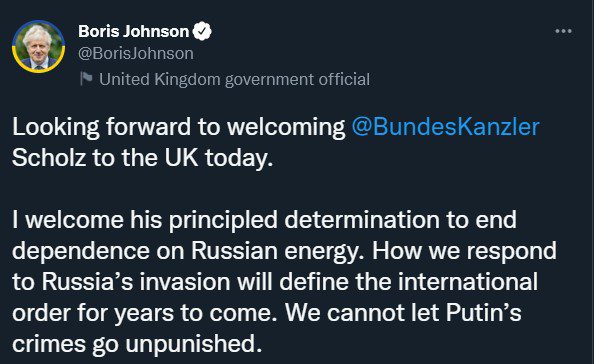Screen dimensions: 594x364
Task: Click the phrase "How we respond"
Action: tap(464, 252)
